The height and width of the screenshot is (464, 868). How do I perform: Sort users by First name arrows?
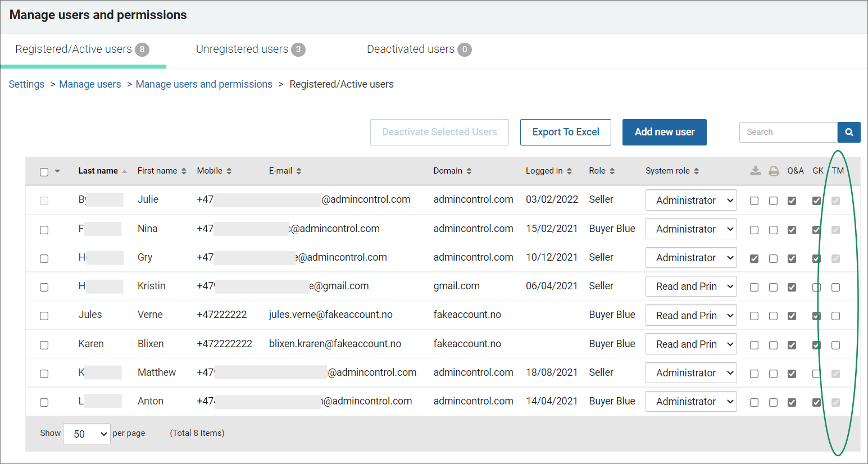tap(184, 171)
